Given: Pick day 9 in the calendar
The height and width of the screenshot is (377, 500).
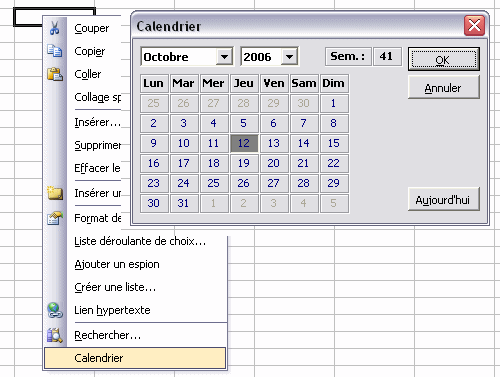Looking at the screenshot, I should point(154,143).
